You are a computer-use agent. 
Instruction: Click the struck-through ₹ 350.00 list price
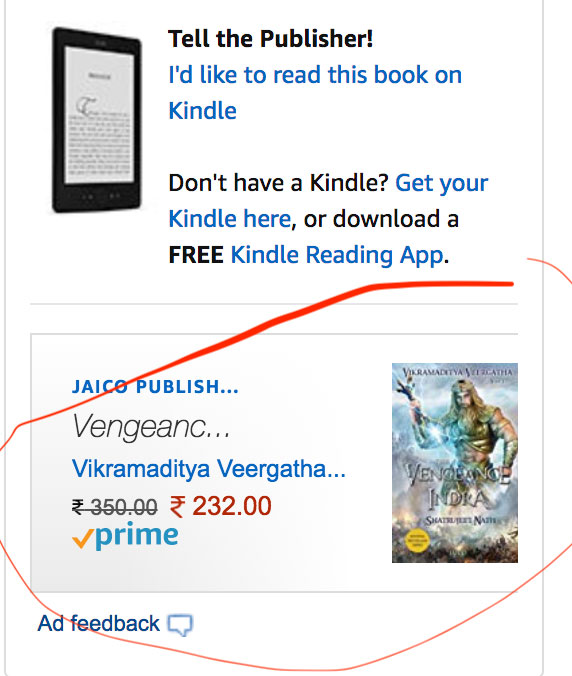point(115,507)
